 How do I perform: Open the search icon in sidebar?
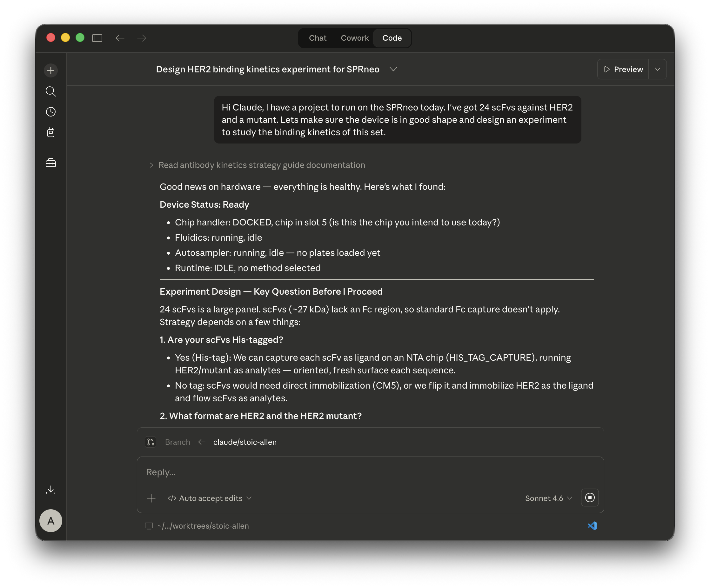click(51, 91)
